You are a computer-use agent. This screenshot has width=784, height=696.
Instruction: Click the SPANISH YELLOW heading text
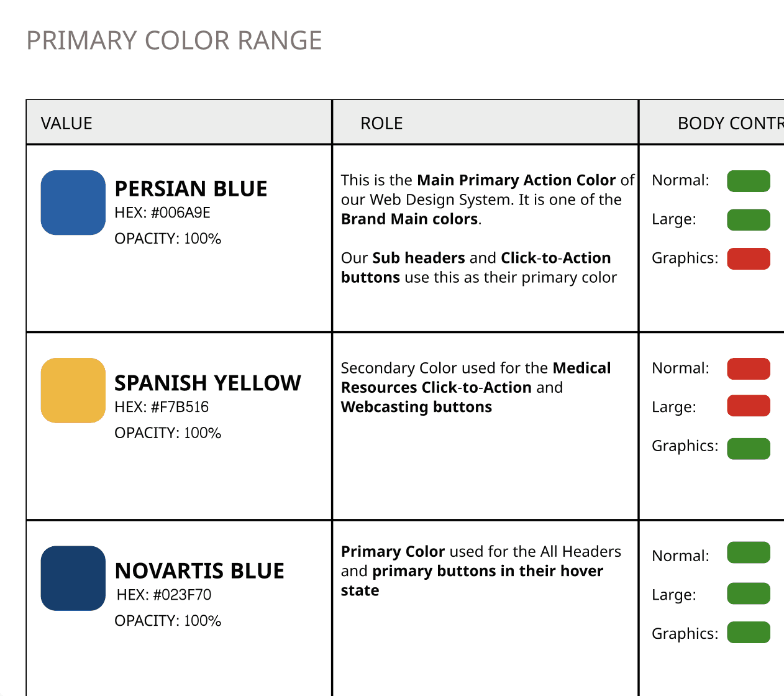207,383
